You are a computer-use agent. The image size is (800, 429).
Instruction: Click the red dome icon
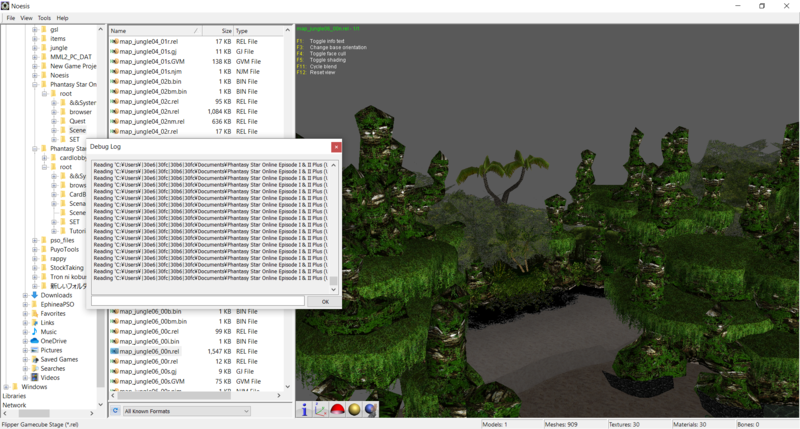coord(337,410)
